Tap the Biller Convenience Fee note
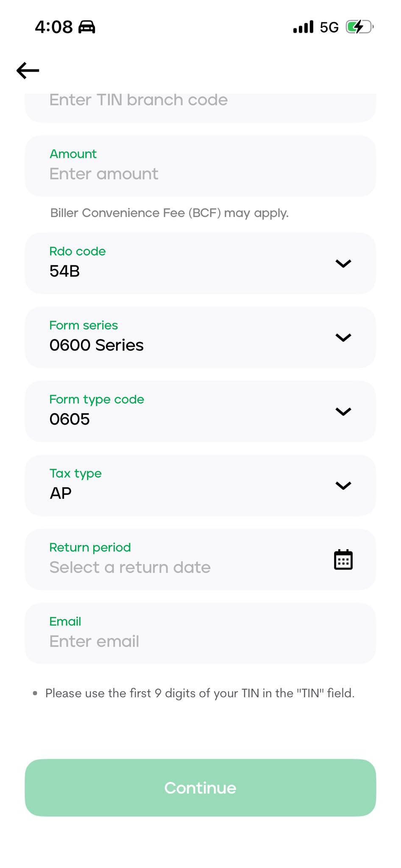401x868 pixels. (x=170, y=213)
